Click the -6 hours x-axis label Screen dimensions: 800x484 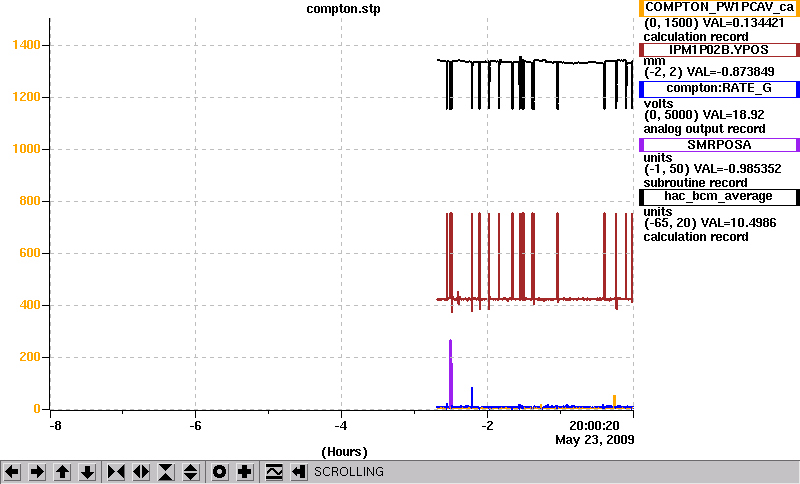[196, 426]
